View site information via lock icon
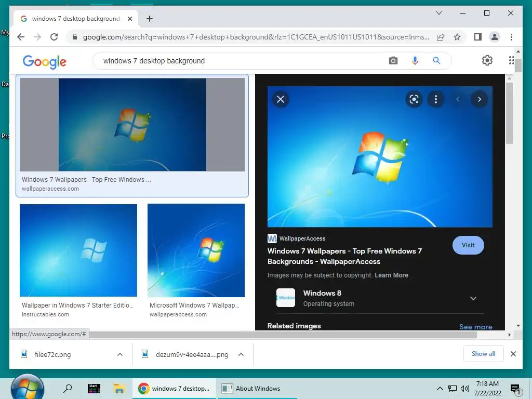Viewport: 532px width, 399px height. (75, 37)
